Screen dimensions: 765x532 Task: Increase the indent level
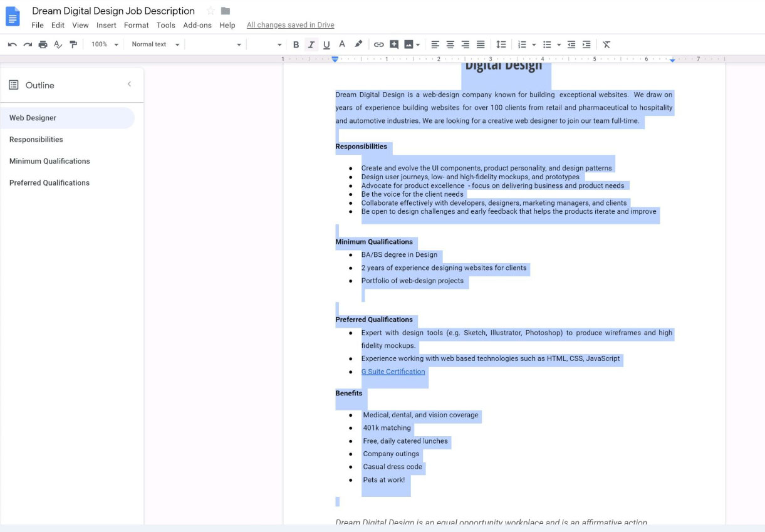(586, 44)
